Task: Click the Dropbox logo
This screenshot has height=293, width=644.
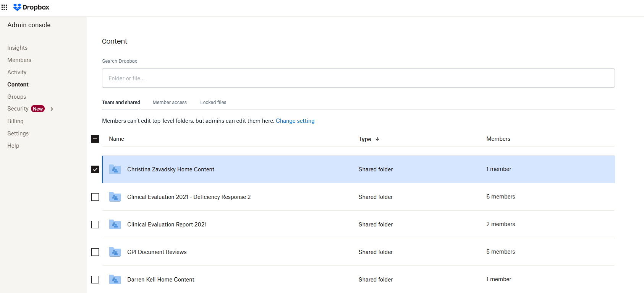Action: 31,7
